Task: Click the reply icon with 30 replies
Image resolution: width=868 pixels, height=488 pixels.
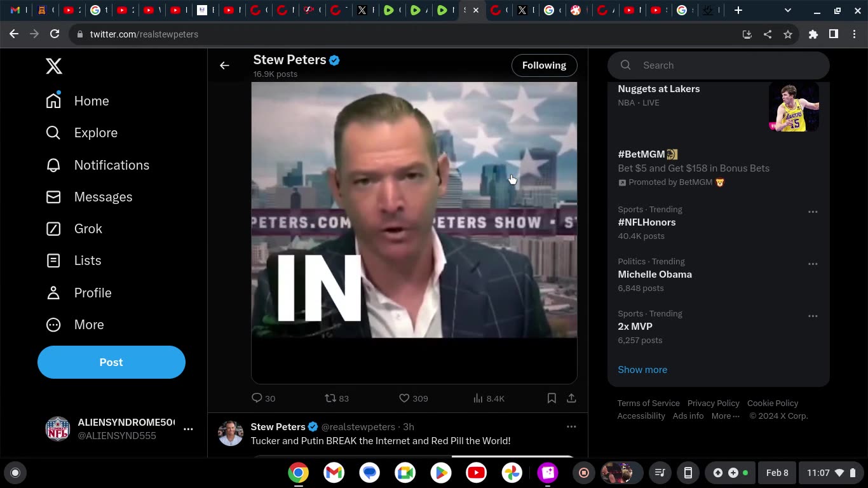Action: tap(257, 398)
